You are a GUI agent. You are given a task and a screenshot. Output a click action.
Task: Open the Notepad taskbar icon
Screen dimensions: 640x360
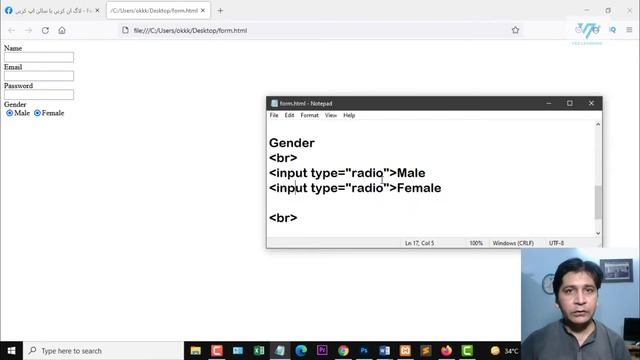tap(280, 351)
